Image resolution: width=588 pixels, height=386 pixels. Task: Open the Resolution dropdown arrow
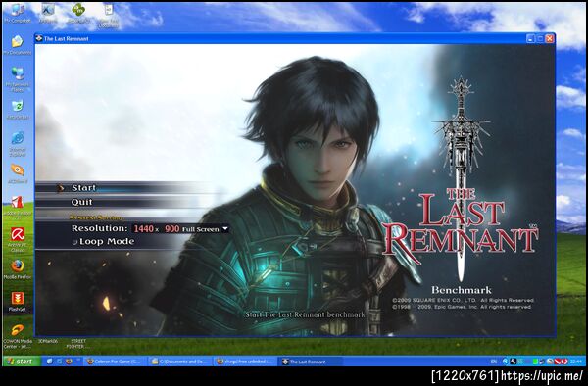tap(225, 228)
